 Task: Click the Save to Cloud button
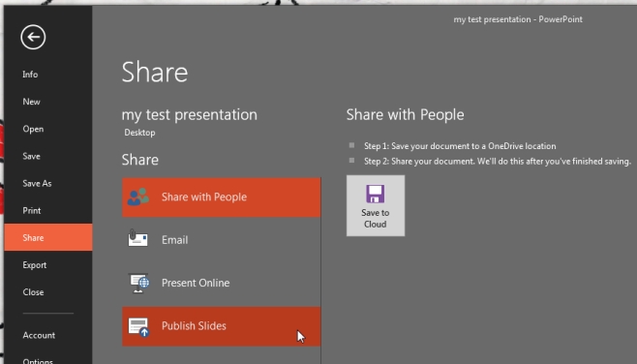coord(376,205)
